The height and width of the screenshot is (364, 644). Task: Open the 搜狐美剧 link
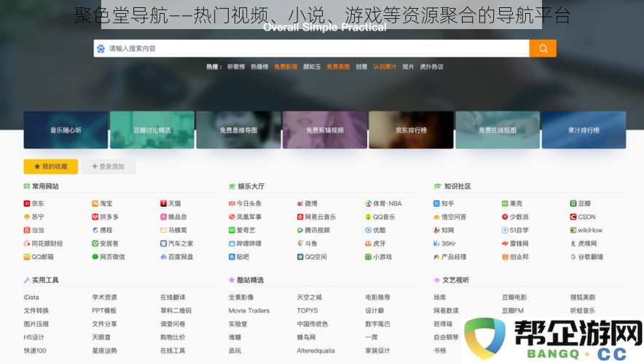coord(582,298)
